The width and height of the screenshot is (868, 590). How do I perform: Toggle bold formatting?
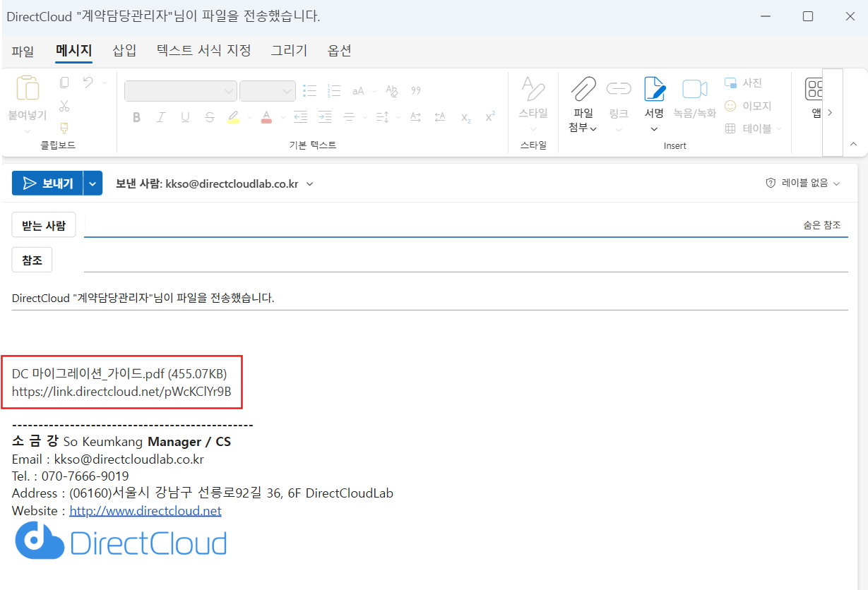(136, 117)
